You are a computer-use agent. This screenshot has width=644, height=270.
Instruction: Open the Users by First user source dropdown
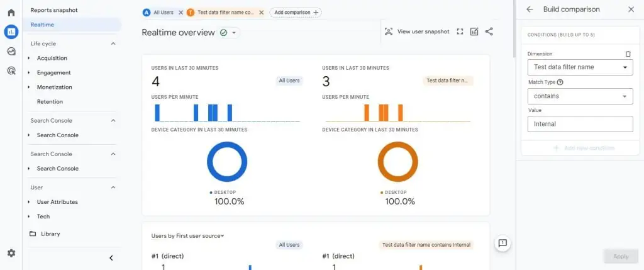pyautogui.click(x=187, y=236)
